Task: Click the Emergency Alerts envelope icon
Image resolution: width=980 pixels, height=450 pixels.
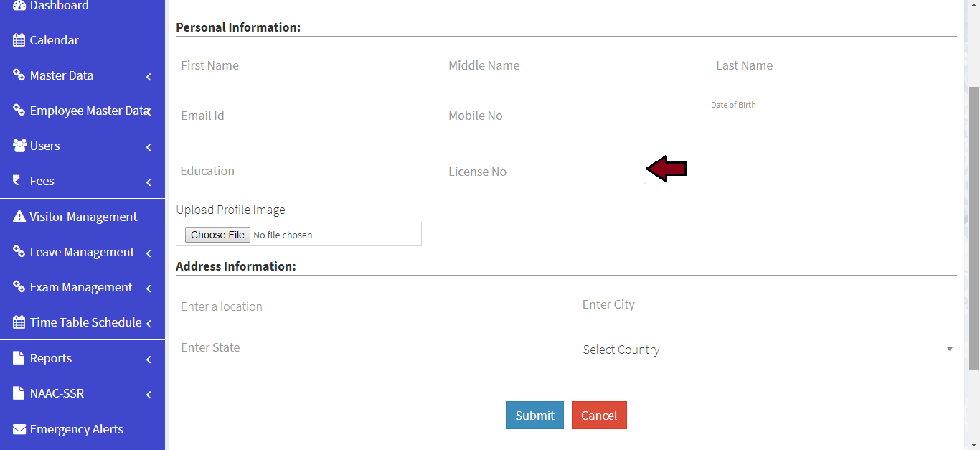Action: [x=19, y=429]
